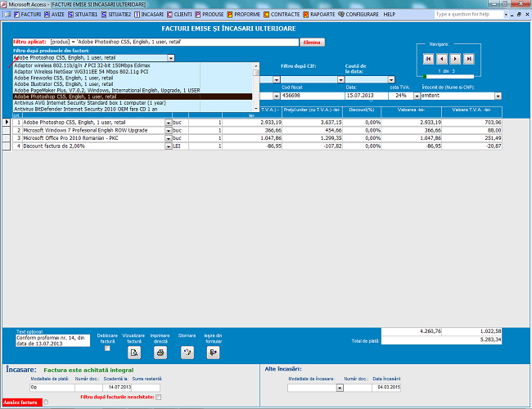This screenshot has width=532, height=409.
Task: Open Filtru dupa CIF dropdown arrow
Action: (341, 79)
